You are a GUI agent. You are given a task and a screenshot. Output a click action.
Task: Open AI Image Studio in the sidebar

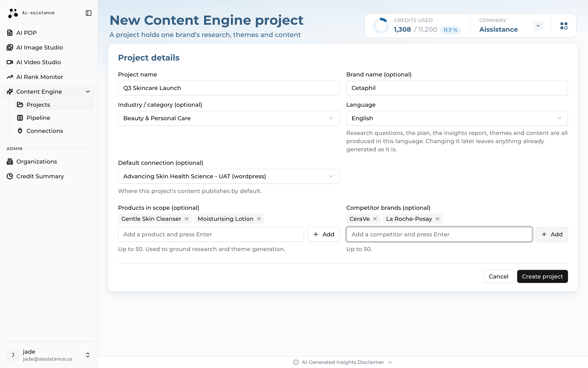49,47
